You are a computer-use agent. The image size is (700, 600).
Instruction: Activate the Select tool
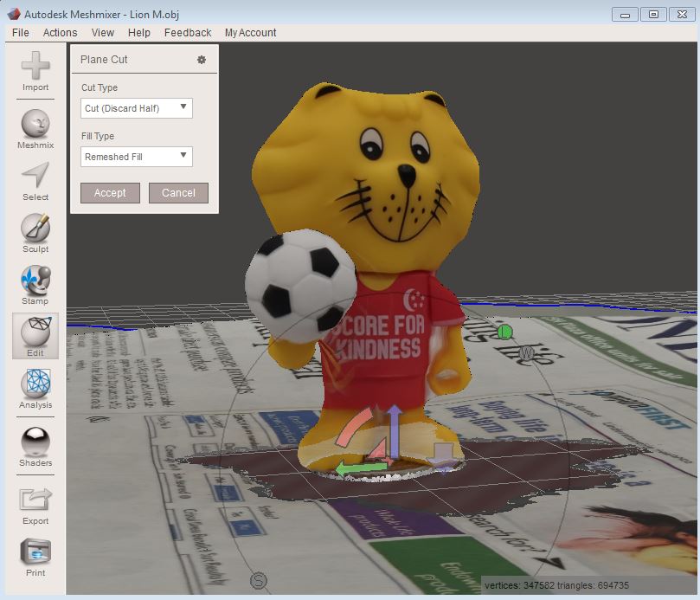35,182
